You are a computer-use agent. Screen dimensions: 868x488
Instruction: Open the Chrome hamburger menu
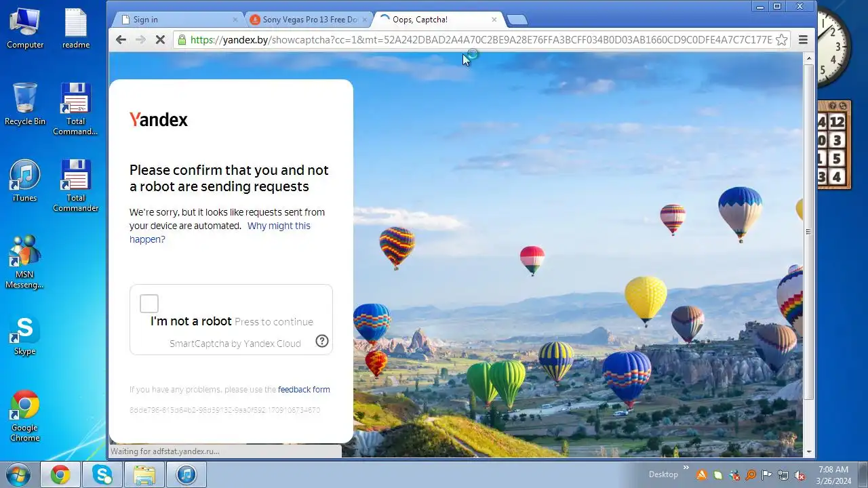(803, 39)
